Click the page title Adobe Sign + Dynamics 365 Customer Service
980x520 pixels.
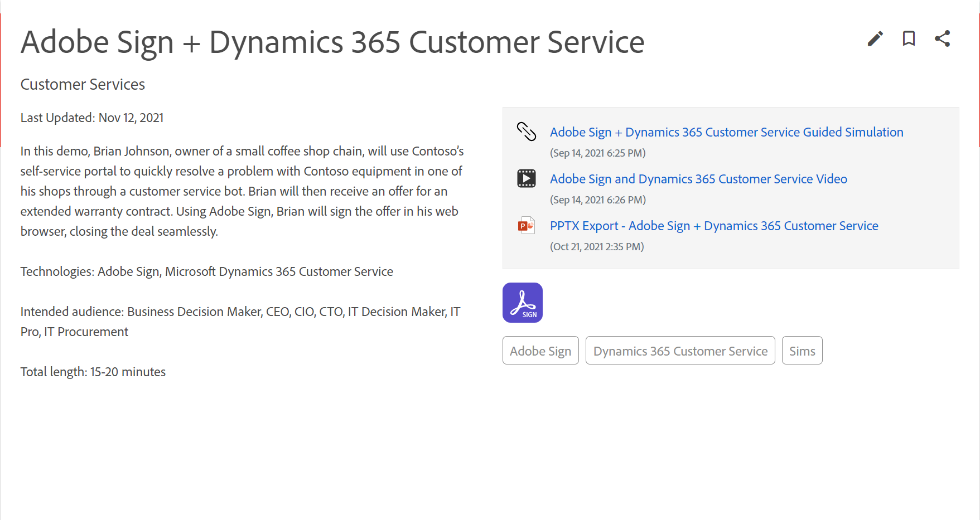(332, 42)
